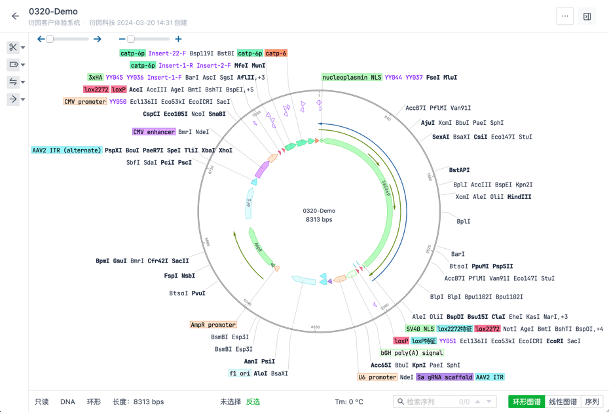
Task: Click the YY044 primer label
Action: pos(393,77)
